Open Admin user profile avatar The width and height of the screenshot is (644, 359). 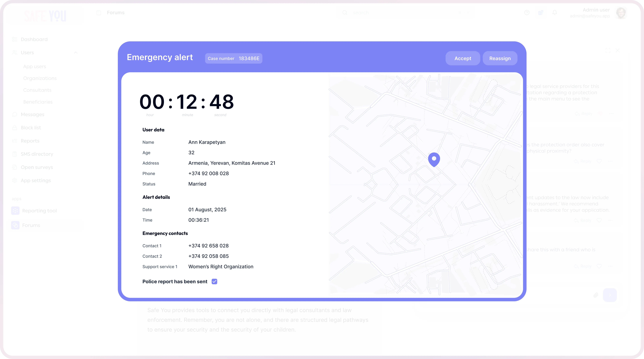click(621, 13)
